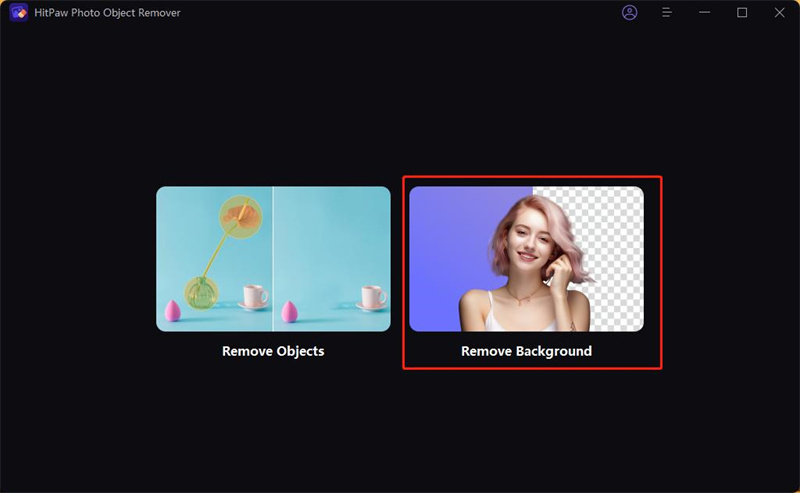Close the HitPaw Photo Object Remover window
This screenshot has height=493, width=800.
pos(779,12)
